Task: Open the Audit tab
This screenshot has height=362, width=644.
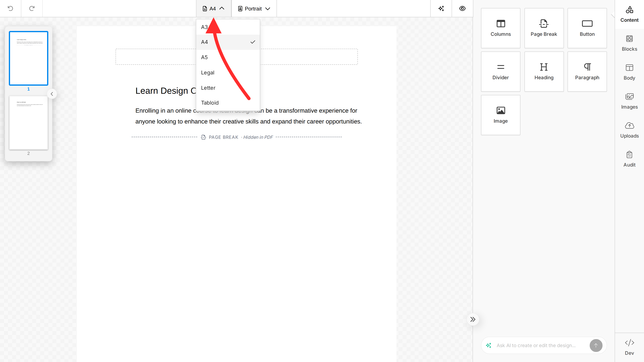Action: [x=629, y=159]
